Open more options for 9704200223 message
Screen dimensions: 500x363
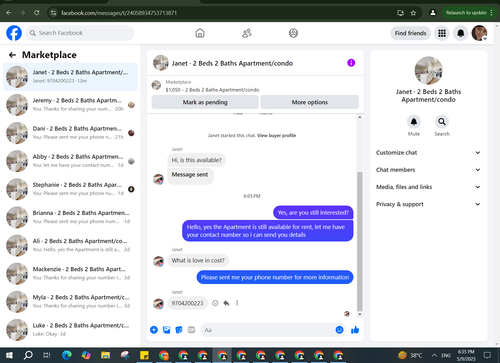(237, 303)
